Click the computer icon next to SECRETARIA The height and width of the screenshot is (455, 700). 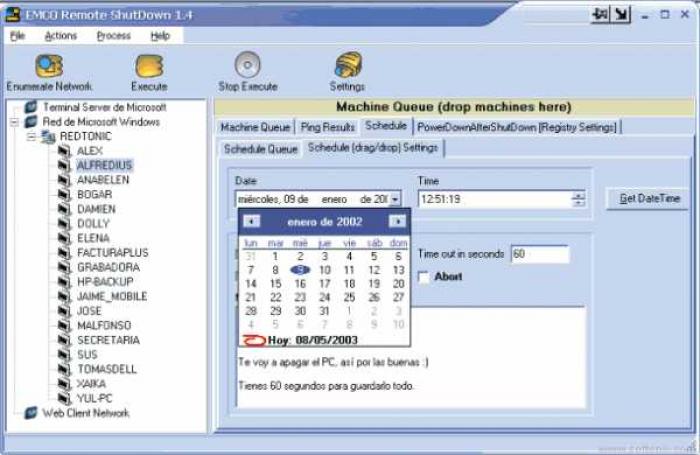64,340
